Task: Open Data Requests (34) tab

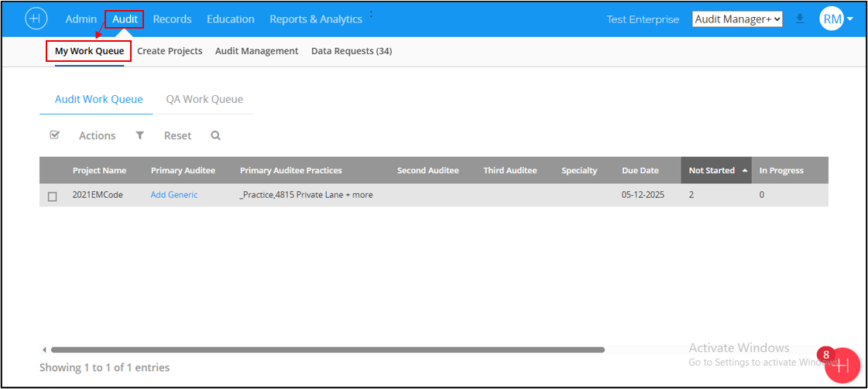Action: (351, 51)
